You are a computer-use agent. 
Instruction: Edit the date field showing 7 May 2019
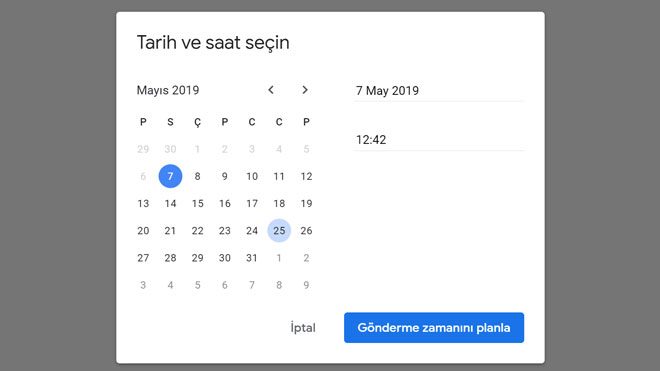click(x=439, y=91)
